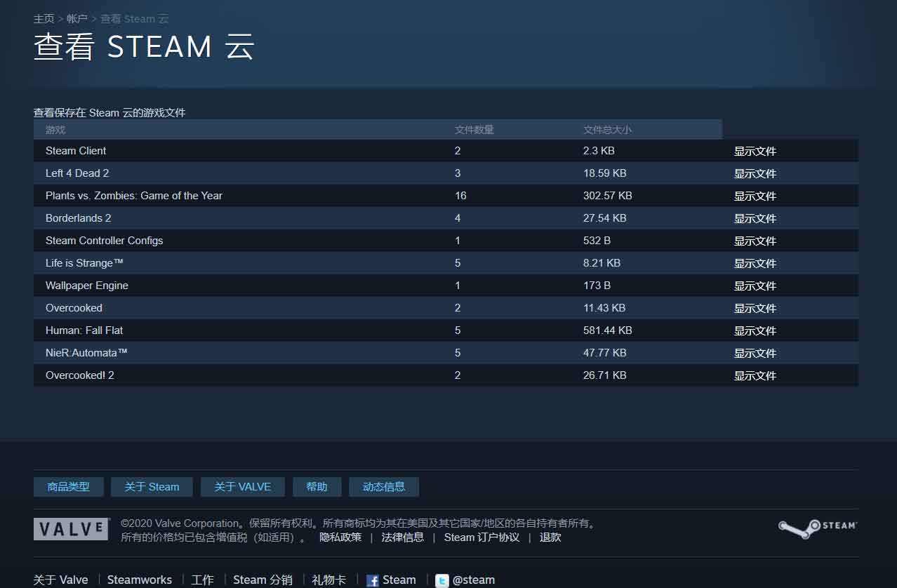Click the 302.57 KB size value
The width and height of the screenshot is (897, 588).
pos(608,196)
